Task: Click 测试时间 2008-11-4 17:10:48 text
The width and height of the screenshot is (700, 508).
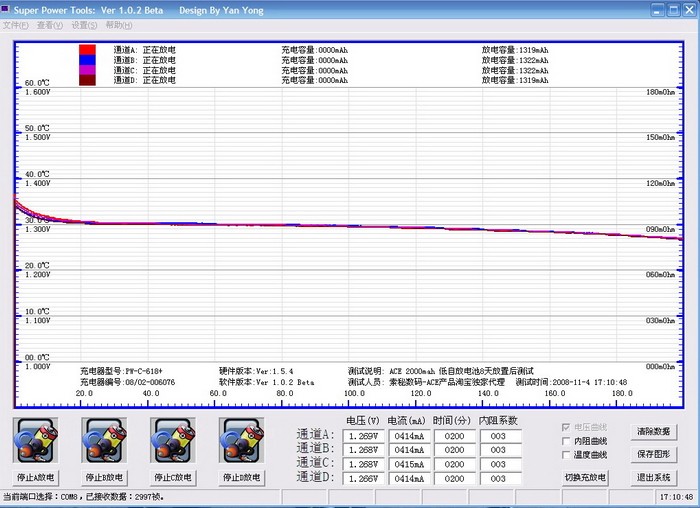Action: pyautogui.click(x=571, y=382)
